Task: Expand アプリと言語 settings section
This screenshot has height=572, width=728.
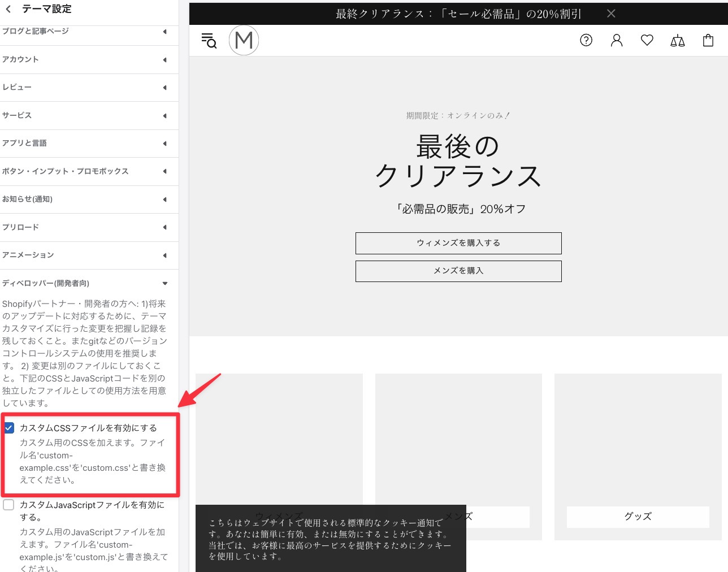Action: click(x=89, y=143)
